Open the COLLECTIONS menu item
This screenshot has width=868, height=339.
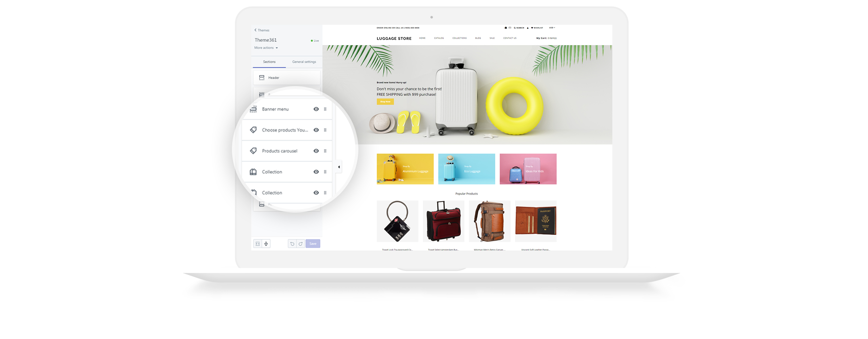(x=459, y=38)
